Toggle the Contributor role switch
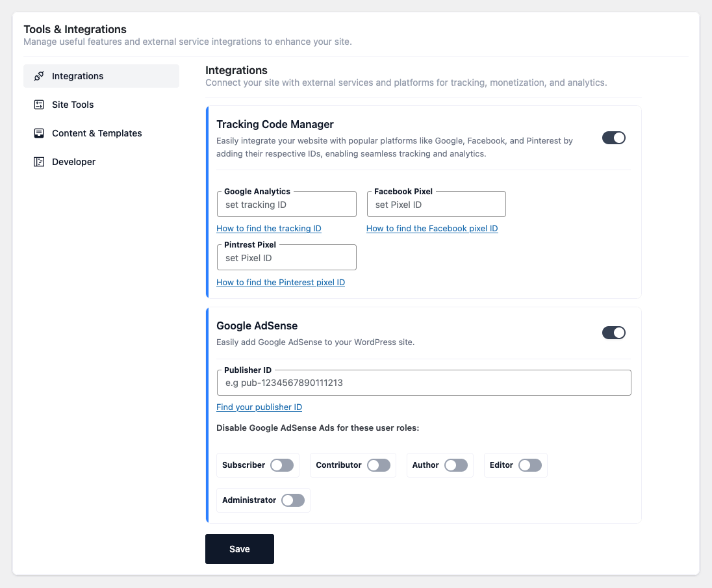The height and width of the screenshot is (588, 712). [x=378, y=465]
